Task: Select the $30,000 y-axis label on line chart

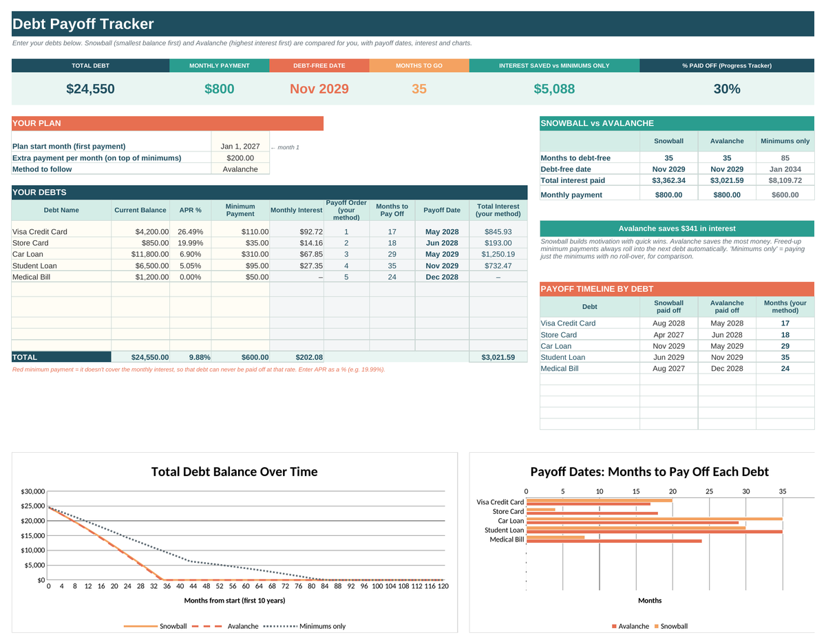Action: point(32,491)
